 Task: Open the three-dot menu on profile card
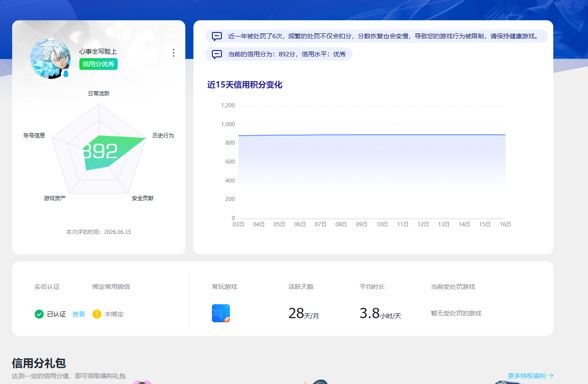pos(174,53)
